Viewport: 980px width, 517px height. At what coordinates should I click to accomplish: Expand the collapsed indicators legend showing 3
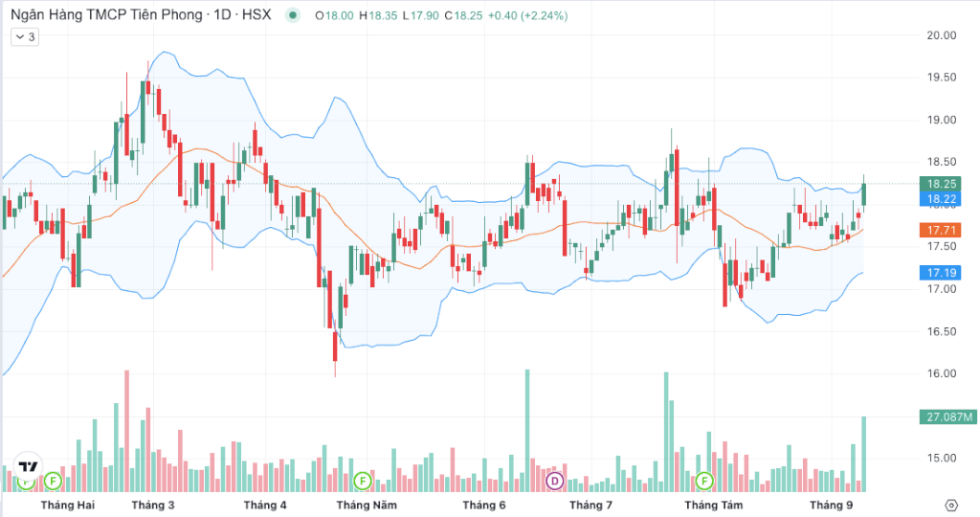click(x=25, y=37)
